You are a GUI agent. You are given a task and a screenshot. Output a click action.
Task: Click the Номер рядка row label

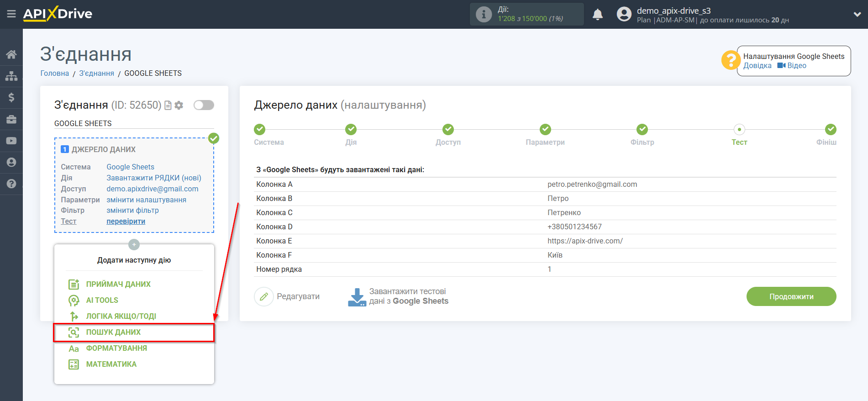point(279,269)
